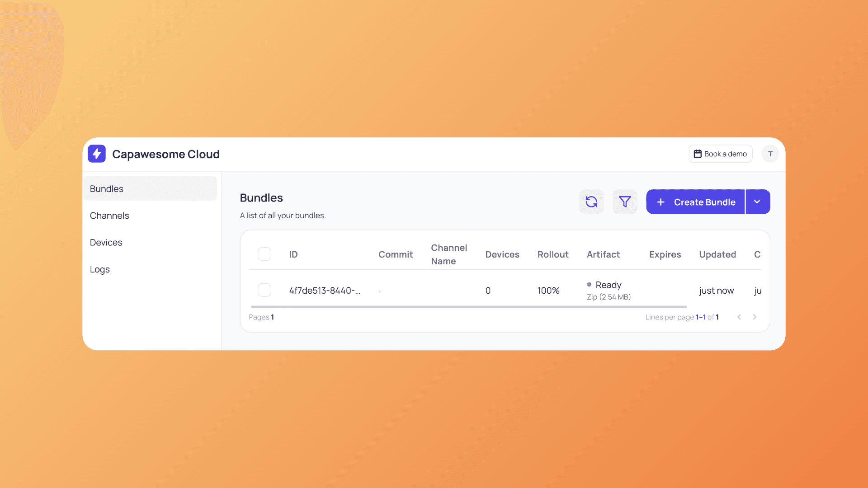Image resolution: width=868 pixels, height=488 pixels.
Task: Toggle the select-all checkbox in the table header
Action: click(264, 254)
